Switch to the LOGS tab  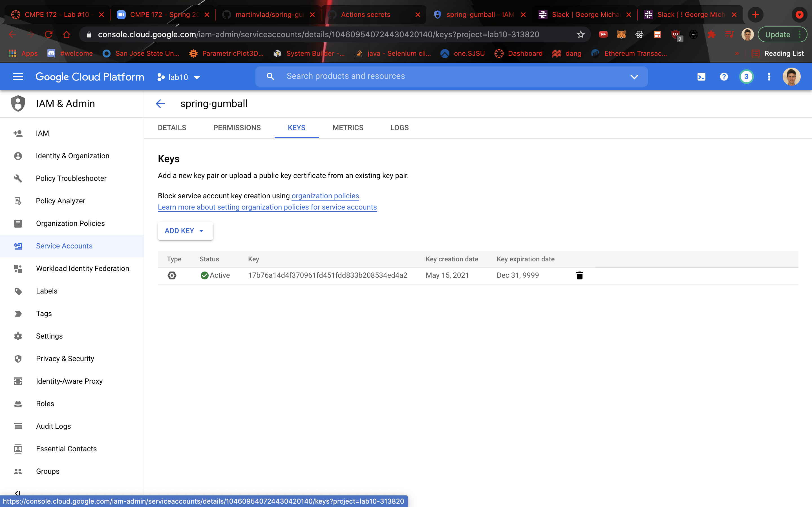(399, 128)
